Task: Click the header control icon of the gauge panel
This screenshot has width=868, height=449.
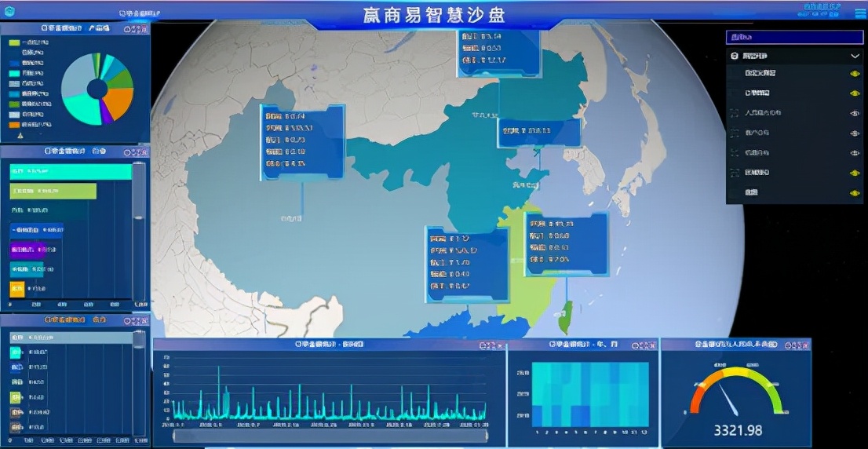Action: (x=797, y=345)
